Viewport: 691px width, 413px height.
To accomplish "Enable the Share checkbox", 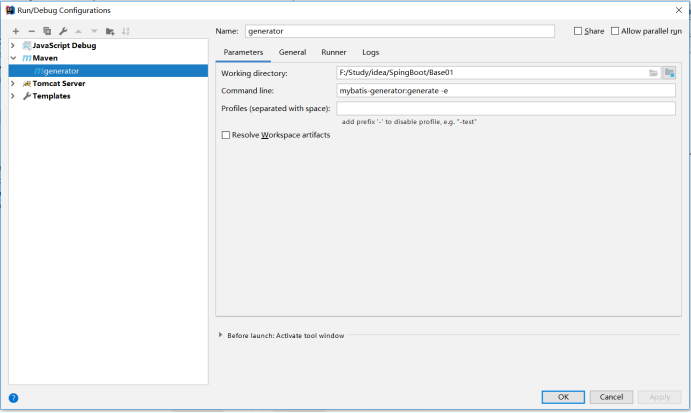I will [x=578, y=31].
